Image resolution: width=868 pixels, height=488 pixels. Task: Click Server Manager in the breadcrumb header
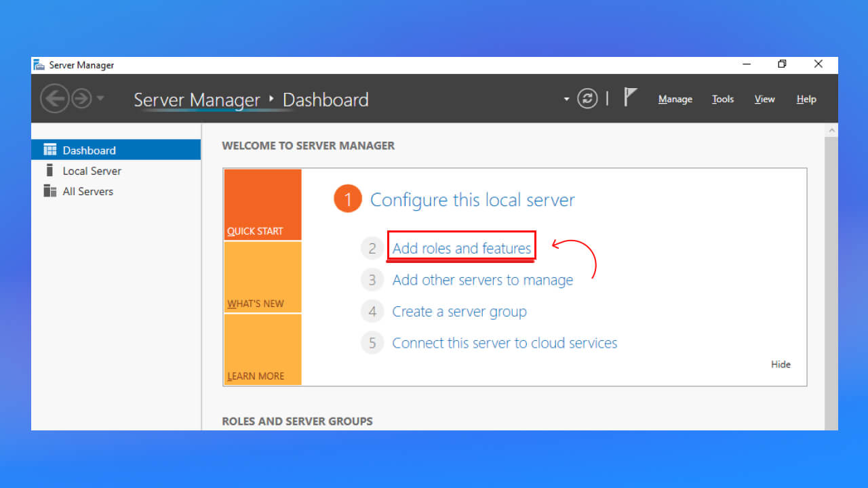[197, 100]
